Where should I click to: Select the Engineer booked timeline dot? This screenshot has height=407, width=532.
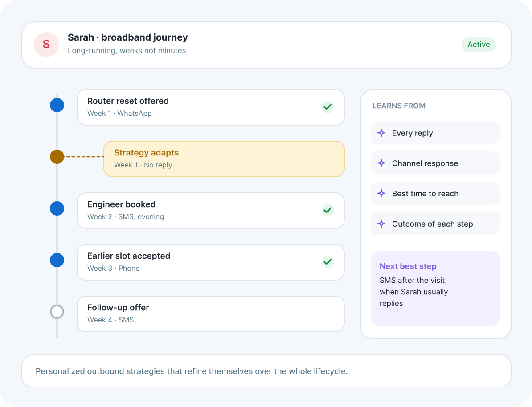tap(57, 208)
